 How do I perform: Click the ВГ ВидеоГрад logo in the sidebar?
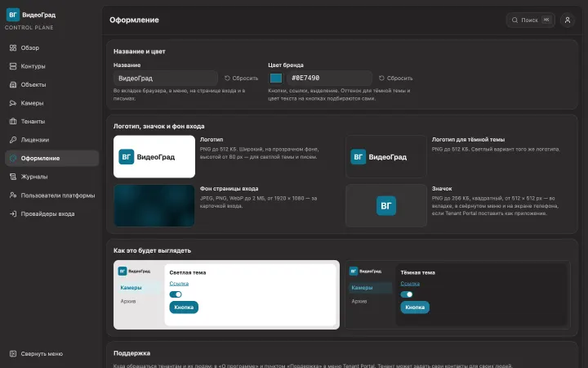[31, 15]
